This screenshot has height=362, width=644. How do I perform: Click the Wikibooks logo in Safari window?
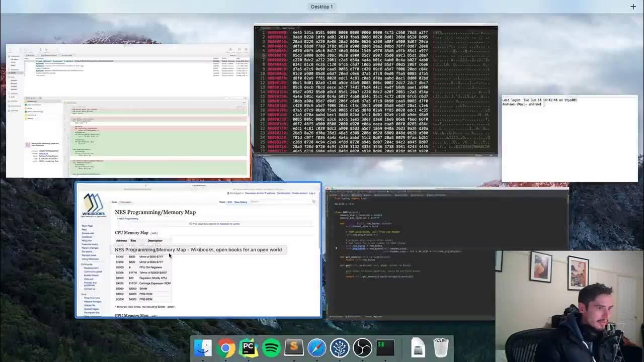(x=94, y=205)
